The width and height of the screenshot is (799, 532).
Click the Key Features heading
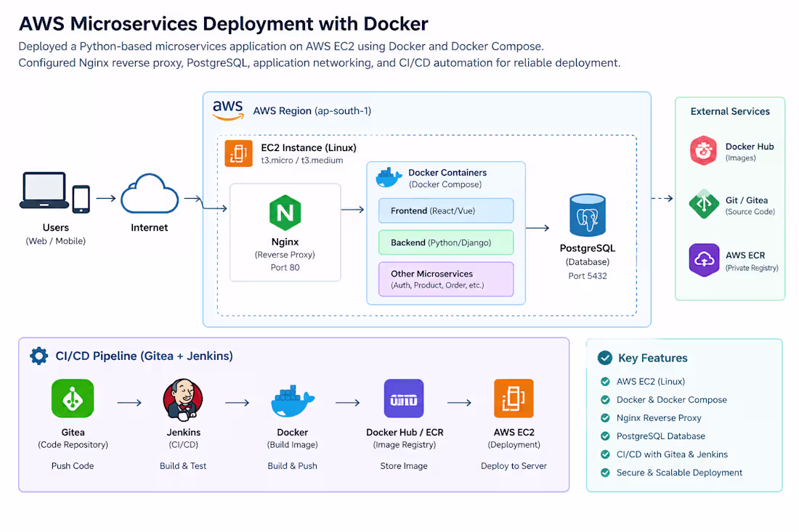coord(653,358)
